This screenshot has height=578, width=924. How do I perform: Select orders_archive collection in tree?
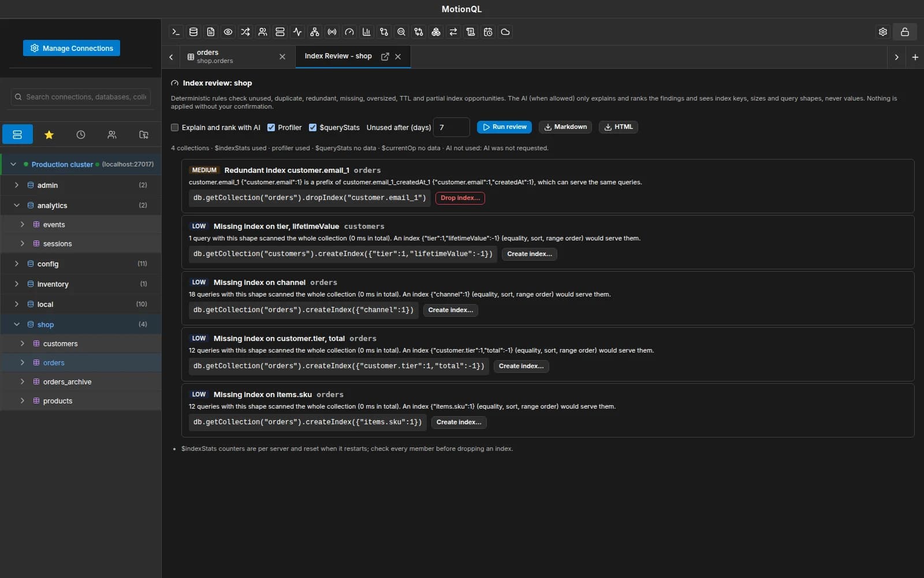[x=81, y=381]
